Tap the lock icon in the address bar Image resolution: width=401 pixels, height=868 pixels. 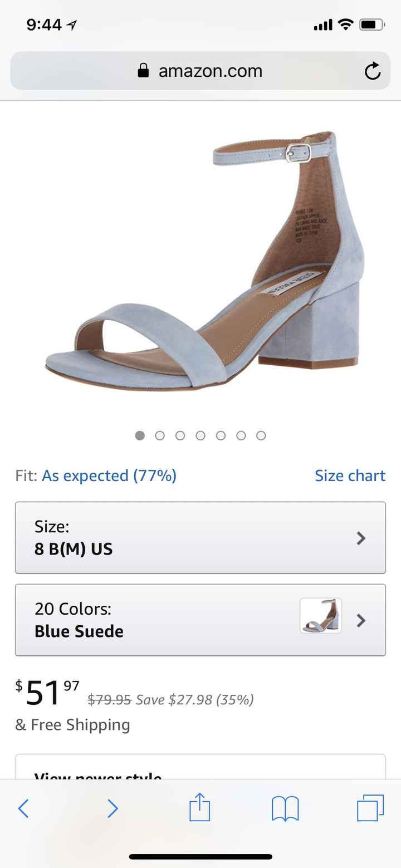tap(143, 70)
